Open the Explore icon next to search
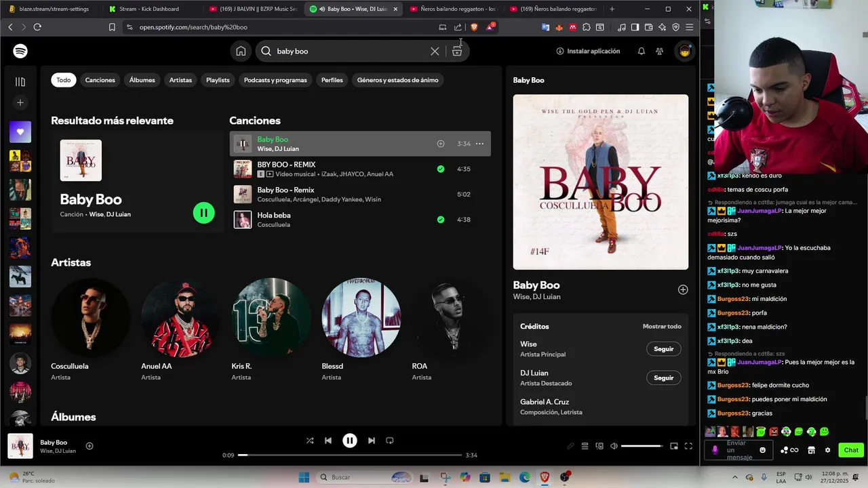Viewport: 868px width, 488px height. click(x=457, y=51)
